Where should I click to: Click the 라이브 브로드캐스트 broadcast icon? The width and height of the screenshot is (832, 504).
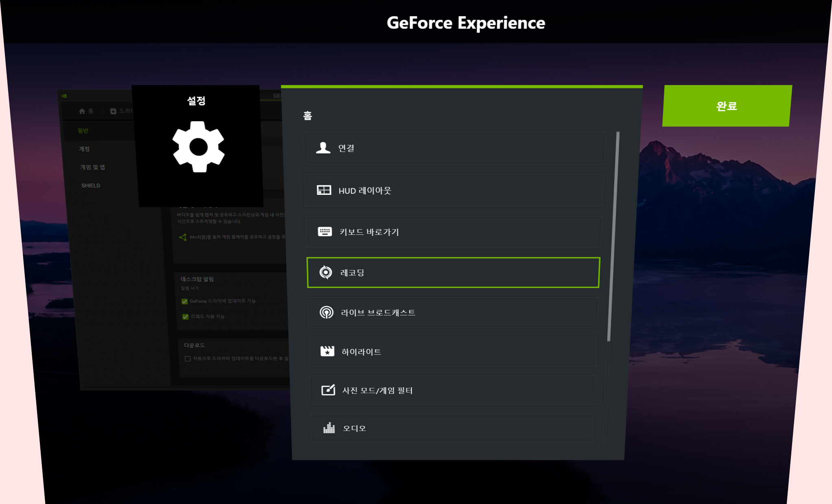coord(326,312)
